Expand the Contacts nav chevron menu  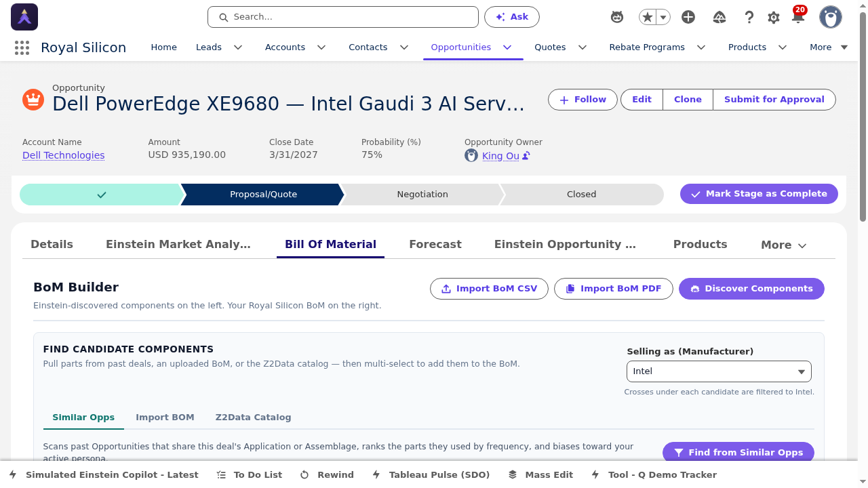click(404, 47)
